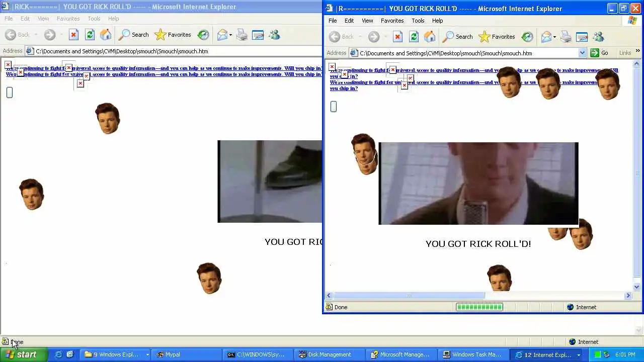Click Back button in front IE window
The image size is (644, 362).
(342, 37)
